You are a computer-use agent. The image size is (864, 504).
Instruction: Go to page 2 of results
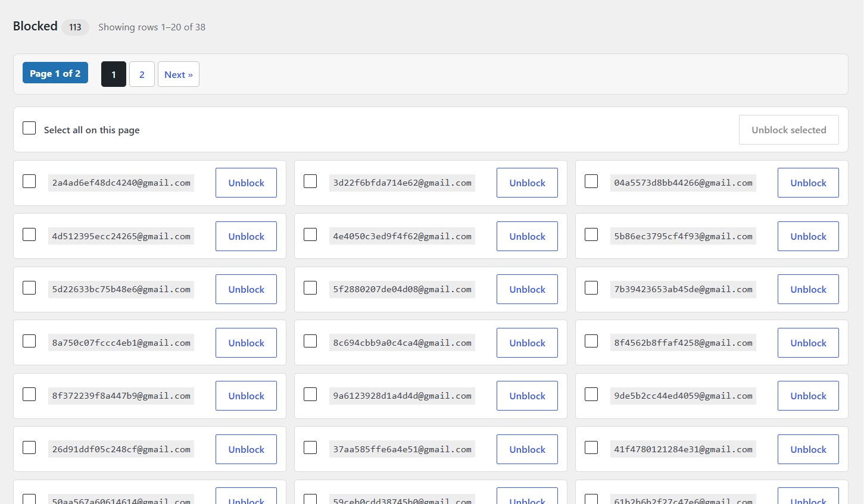(x=142, y=74)
